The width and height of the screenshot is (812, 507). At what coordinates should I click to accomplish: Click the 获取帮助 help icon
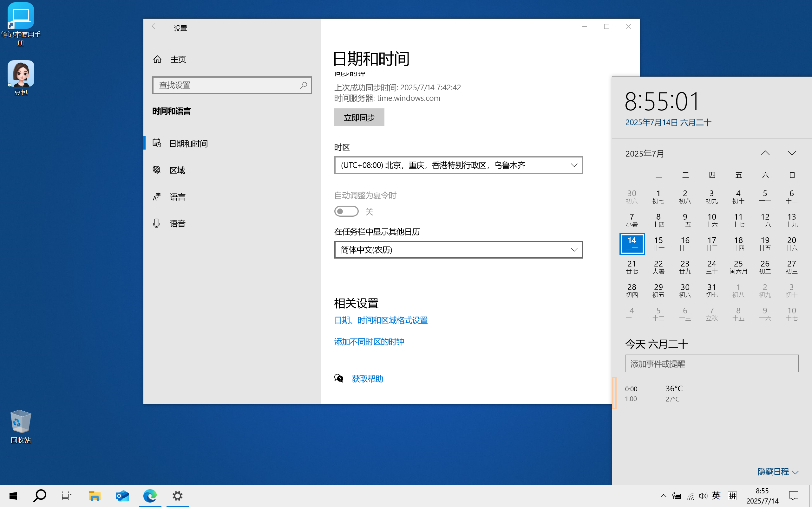pyautogui.click(x=339, y=378)
